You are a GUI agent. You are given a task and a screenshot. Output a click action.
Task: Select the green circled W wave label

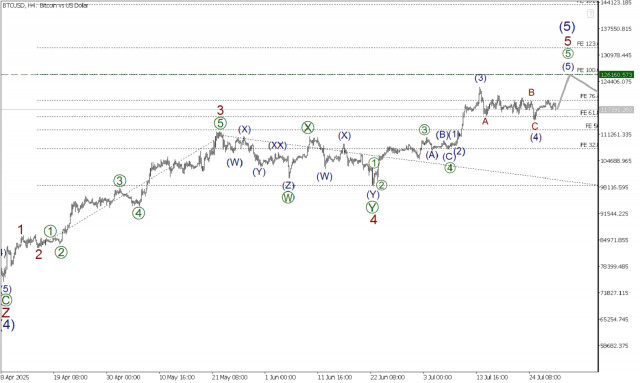click(288, 198)
